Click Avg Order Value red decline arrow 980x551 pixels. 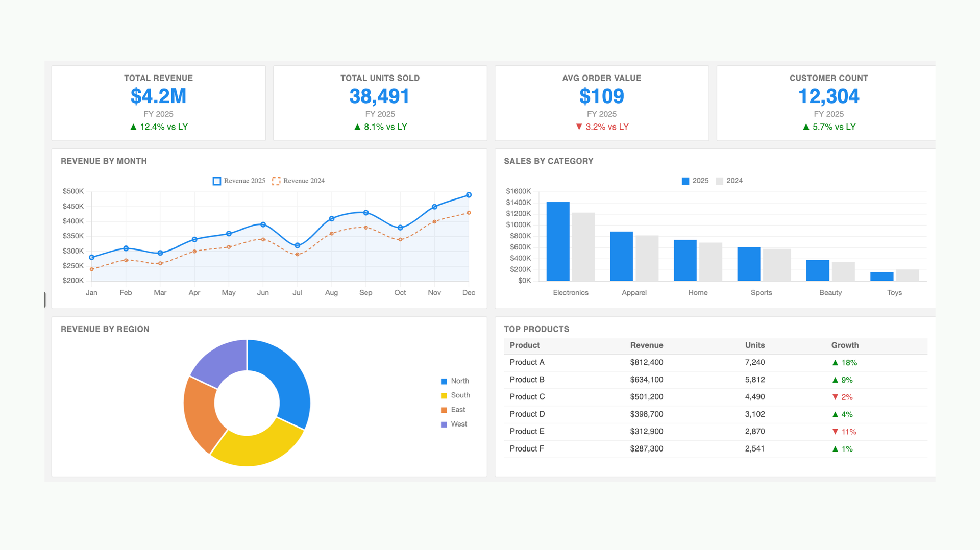click(x=579, y=127)
